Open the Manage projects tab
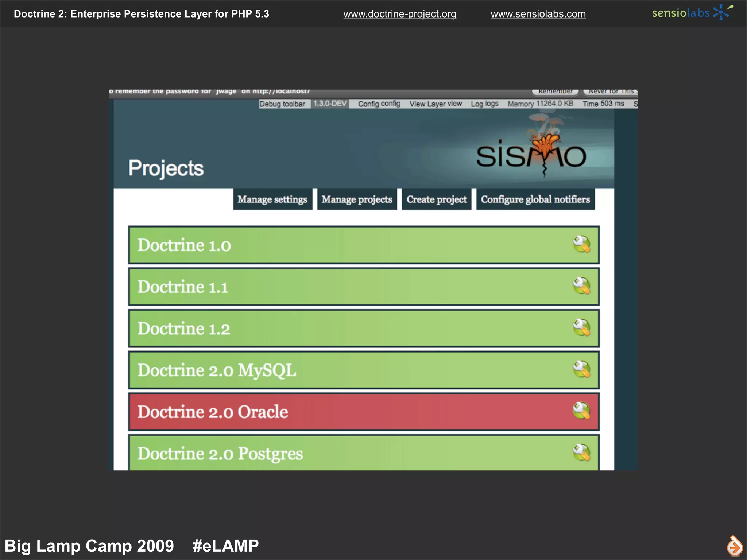Screen dimensions: 747x560 [x=357, y=199]
